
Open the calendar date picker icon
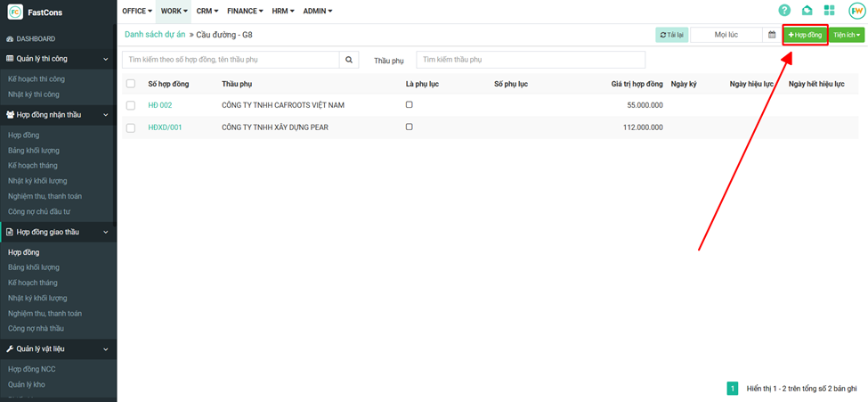tap(772, 35)
